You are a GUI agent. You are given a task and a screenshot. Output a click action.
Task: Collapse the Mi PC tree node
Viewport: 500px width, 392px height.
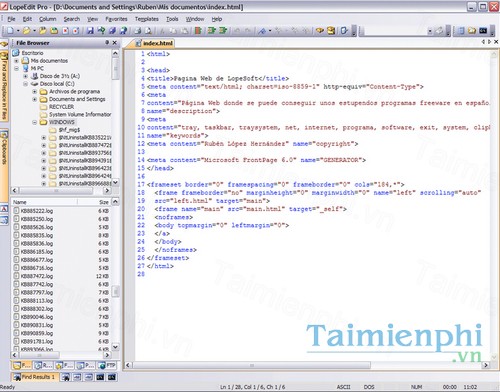click(x=16, y=68)
